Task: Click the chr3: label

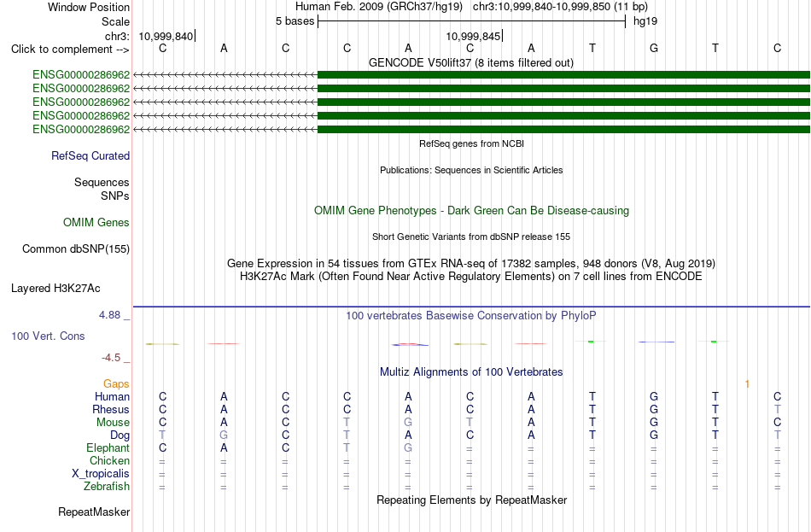Action: click(118, 36)
